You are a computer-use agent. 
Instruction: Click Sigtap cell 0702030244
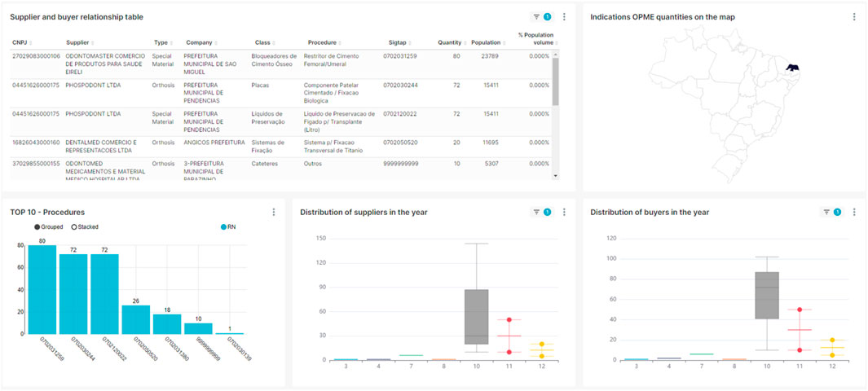tap(399, 86)
